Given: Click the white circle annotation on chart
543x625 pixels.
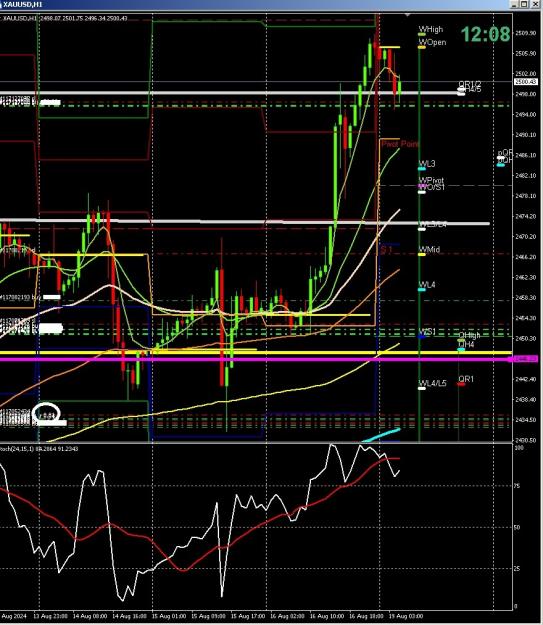Looking at the screenshot, I should point(46,413).
